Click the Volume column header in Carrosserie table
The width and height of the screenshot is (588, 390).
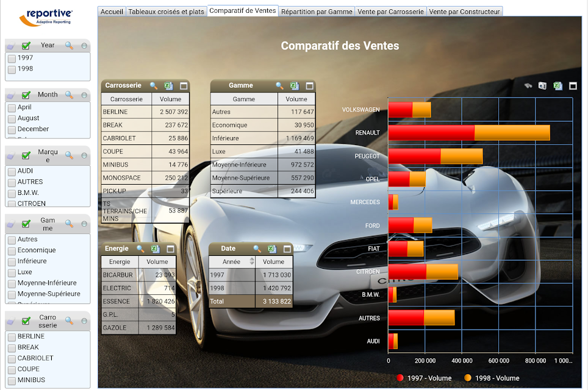(170, 99)
